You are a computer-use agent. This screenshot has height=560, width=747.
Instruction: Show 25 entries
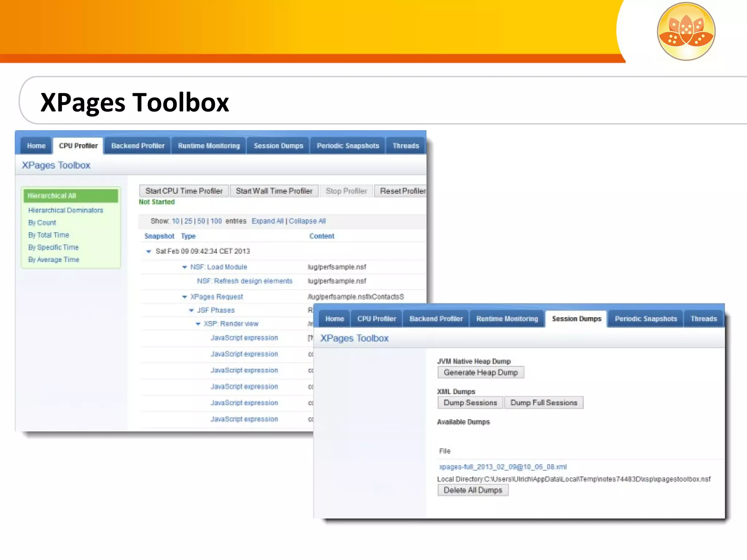pyautogui.click(x=188, y=221)
